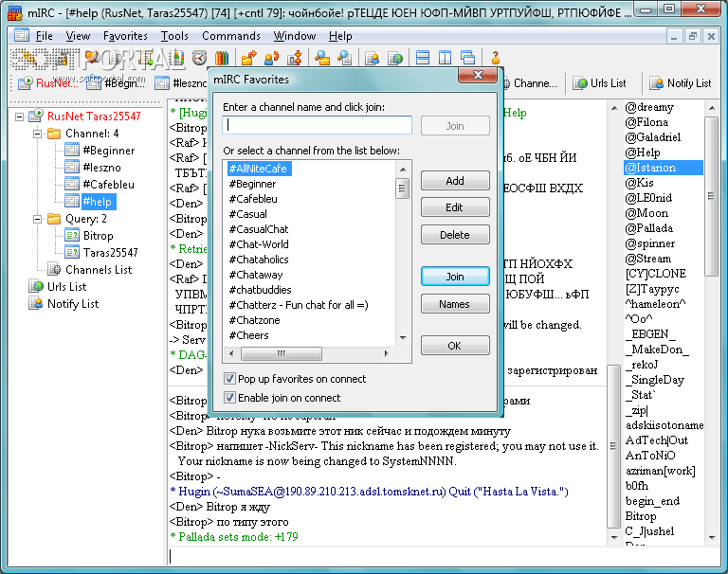Select AnToNiO in the nick list
The width and height of the screenshot is (728, 574).
tap(650, 456)
